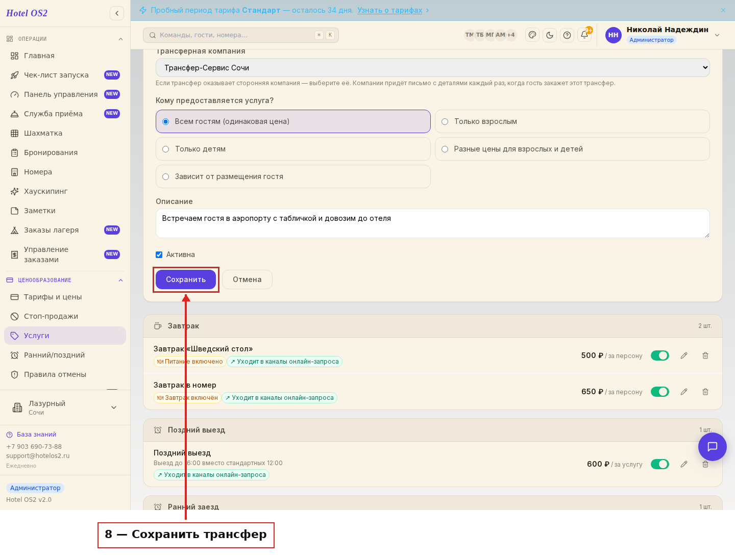The height and width of the screenshot is (560, 735).
Task: Switch to dark mode moon icon
Action: [550, 35]
